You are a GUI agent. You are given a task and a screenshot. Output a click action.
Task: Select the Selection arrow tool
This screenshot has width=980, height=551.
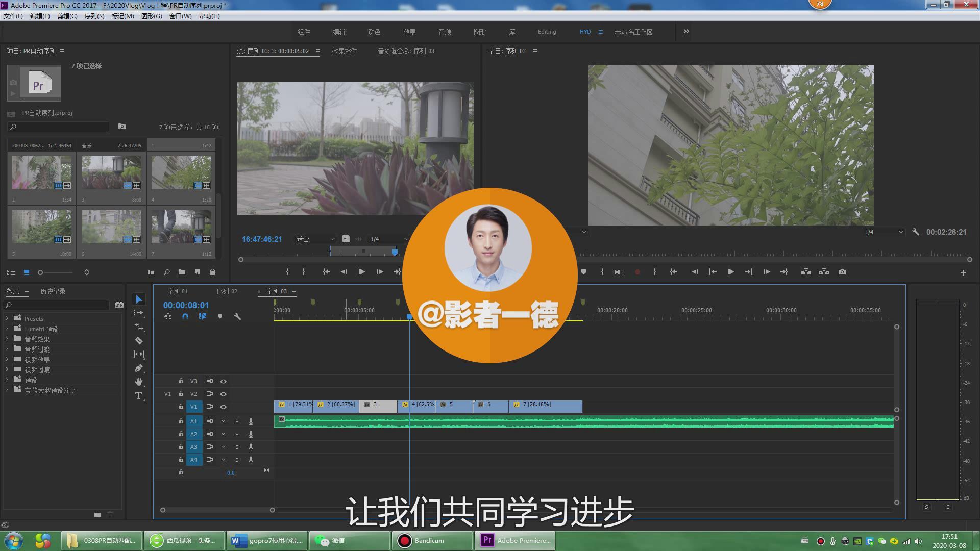click(139, 299)
